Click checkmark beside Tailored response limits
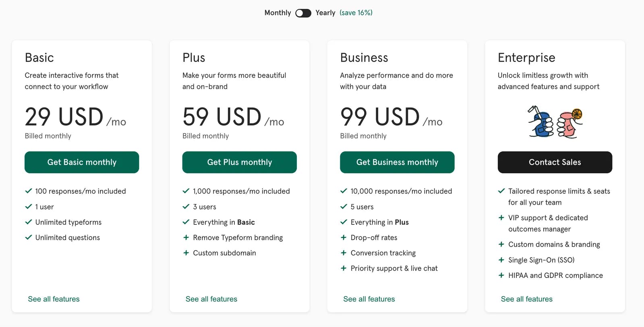 [x=501, y=191]
